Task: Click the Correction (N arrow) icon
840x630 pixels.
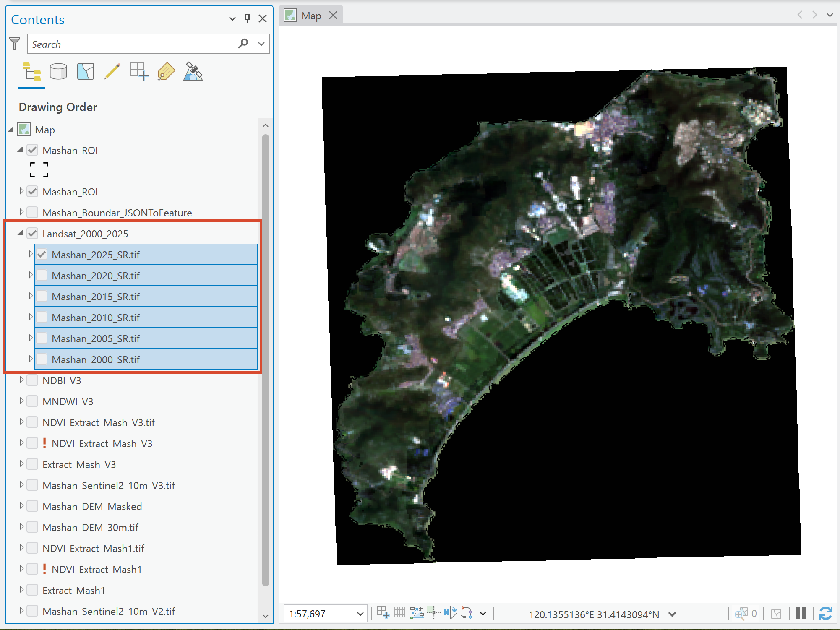Action: [450, 613]
